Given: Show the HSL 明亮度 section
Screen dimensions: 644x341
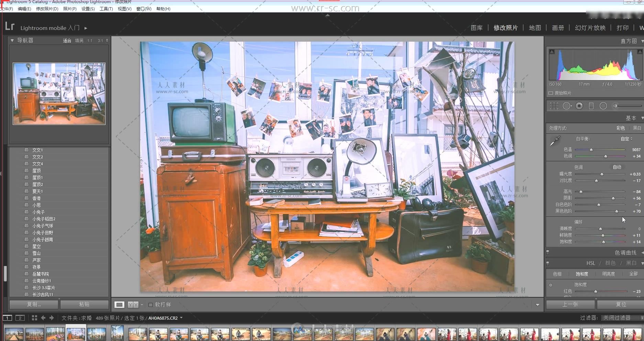Looking at the screenshot, I should coord(608,274).
